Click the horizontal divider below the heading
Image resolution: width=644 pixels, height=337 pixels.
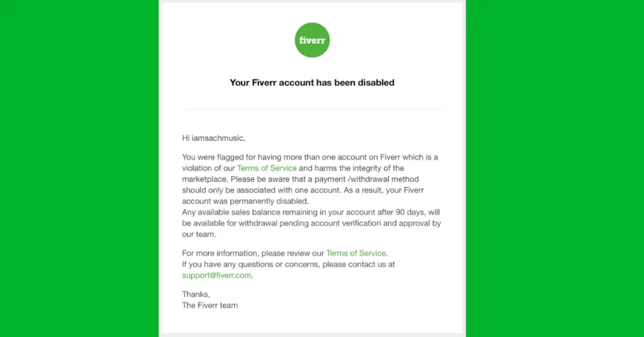point(312,109)
